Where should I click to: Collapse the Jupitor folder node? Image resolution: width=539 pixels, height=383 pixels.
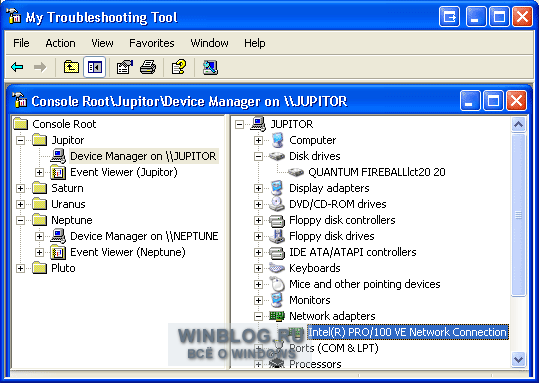(20, 140)
